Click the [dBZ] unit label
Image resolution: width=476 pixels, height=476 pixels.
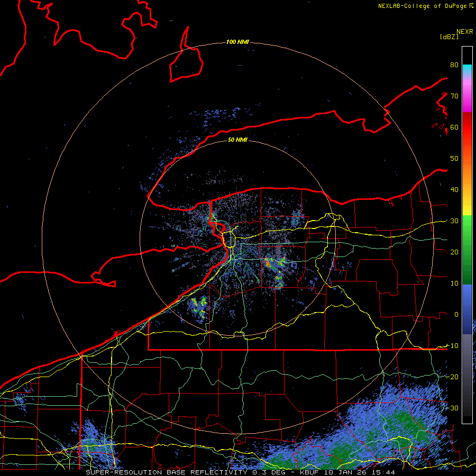449,37
